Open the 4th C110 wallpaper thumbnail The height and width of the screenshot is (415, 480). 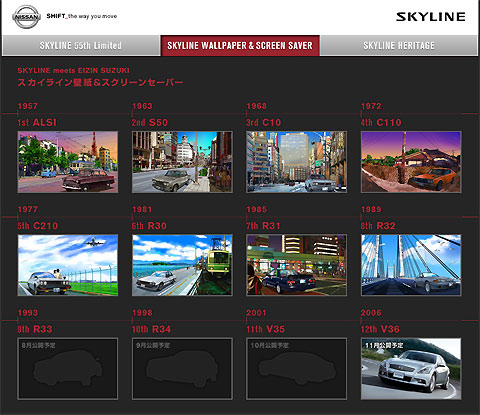point(411,162)
